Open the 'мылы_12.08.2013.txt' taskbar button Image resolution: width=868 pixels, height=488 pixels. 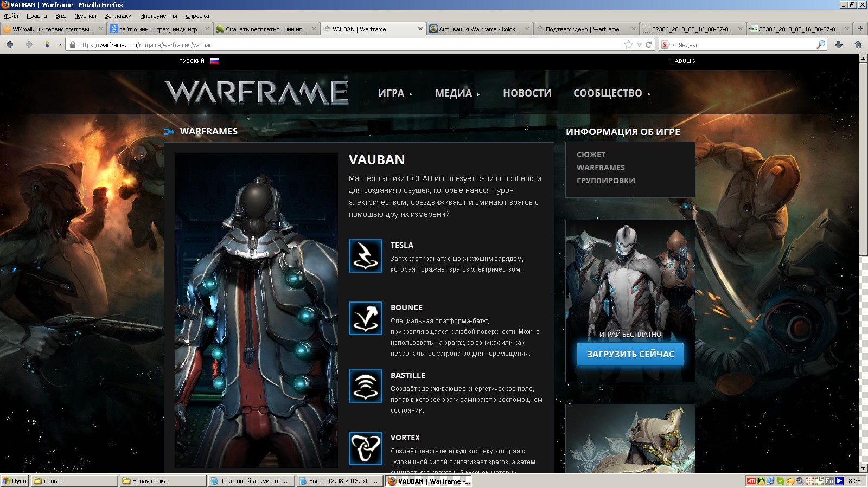pos(340,481)
